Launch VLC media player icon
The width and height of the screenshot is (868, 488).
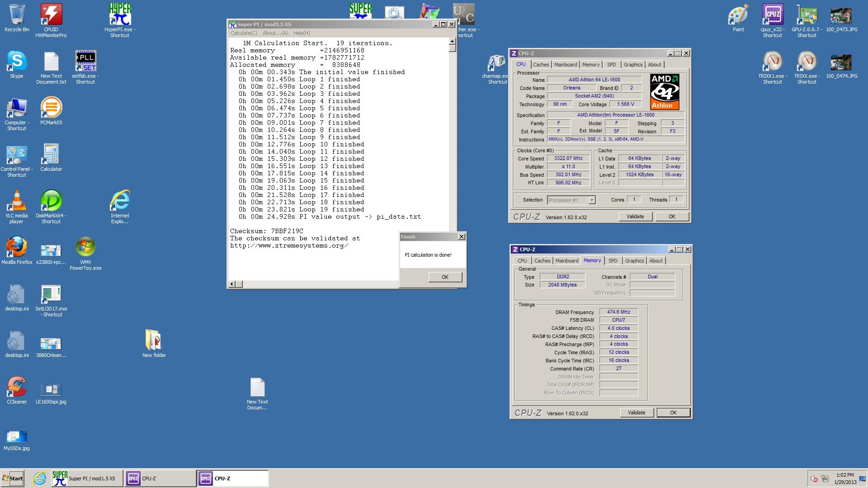(17, 207)
